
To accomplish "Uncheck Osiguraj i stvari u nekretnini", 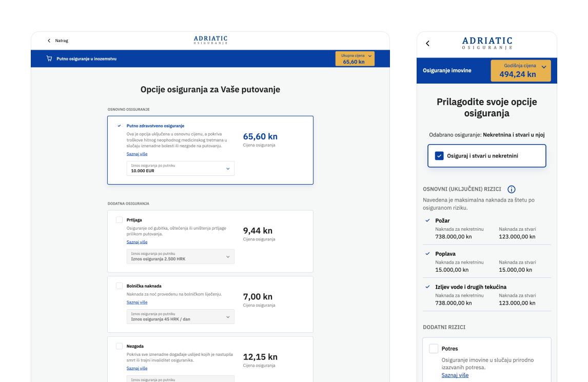I will [x=439, y=156].
